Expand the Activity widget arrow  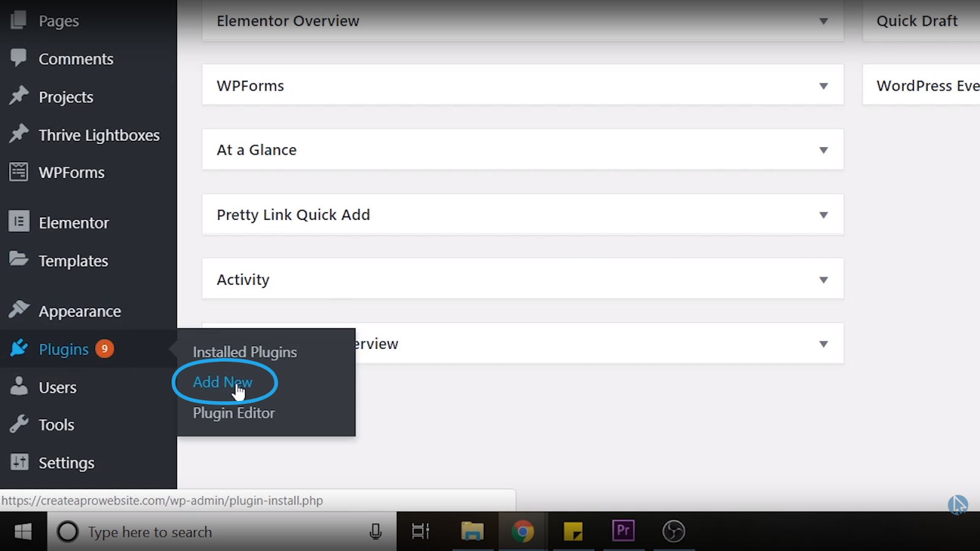tap(824, 280)
